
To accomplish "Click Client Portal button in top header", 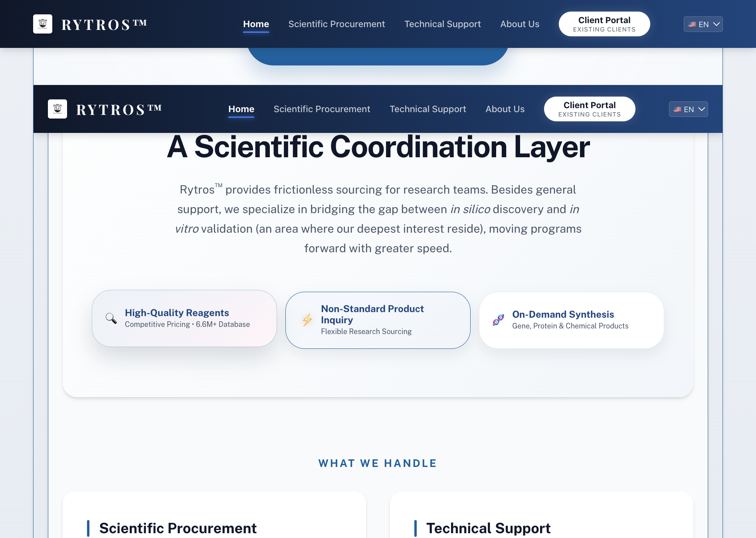I will click(604, 24).
